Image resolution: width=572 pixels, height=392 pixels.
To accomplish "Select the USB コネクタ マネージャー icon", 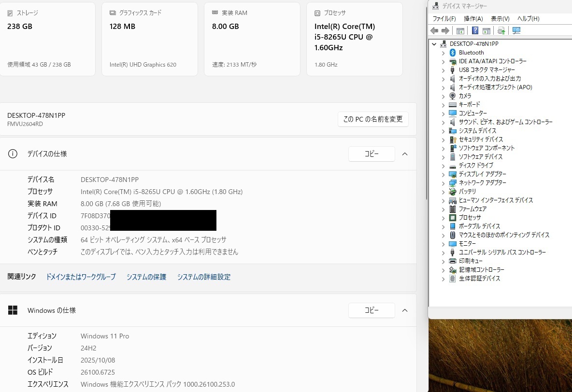I will 453,70.
